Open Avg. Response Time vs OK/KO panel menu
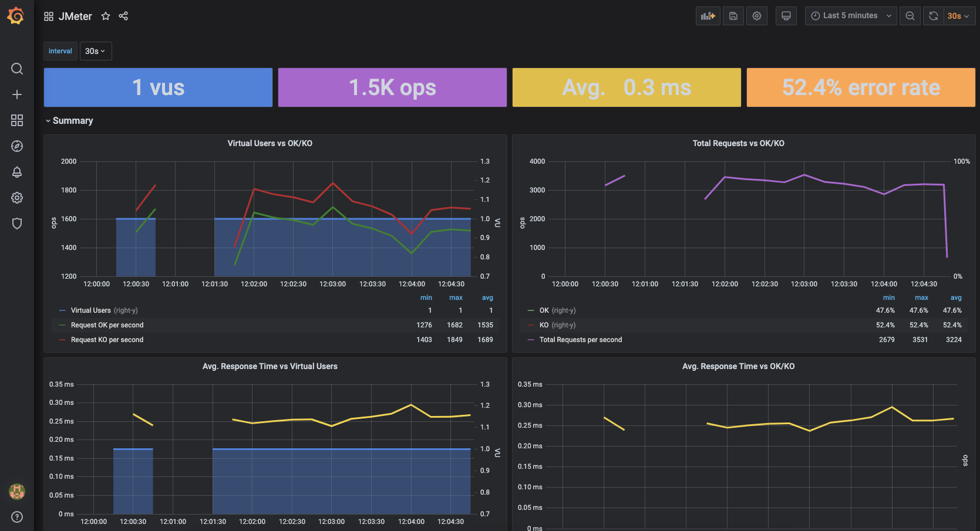 (738, 366)
